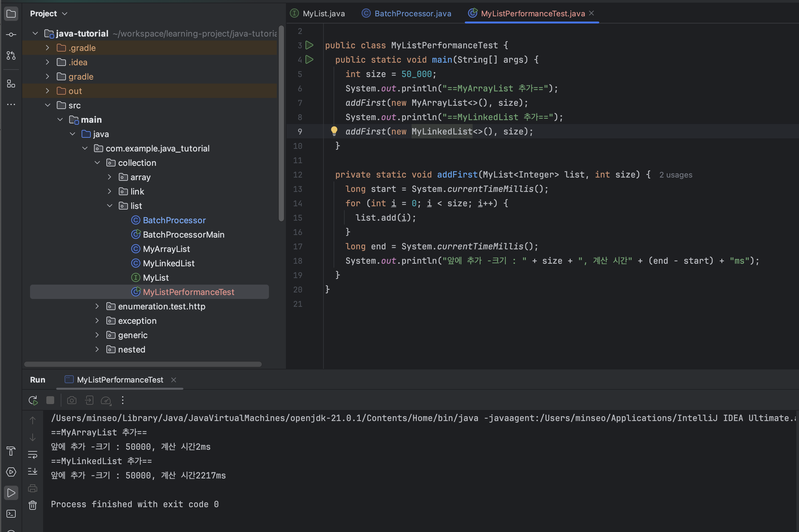The image size is (799, 532).
Task: Select MyArrayList class in tree
Action: coord(166,249)
